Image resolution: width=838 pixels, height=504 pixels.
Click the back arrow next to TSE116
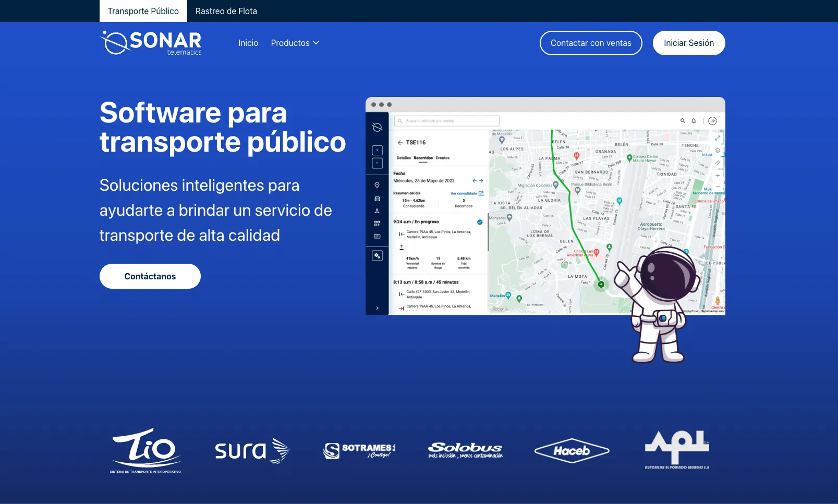(400, 142)
